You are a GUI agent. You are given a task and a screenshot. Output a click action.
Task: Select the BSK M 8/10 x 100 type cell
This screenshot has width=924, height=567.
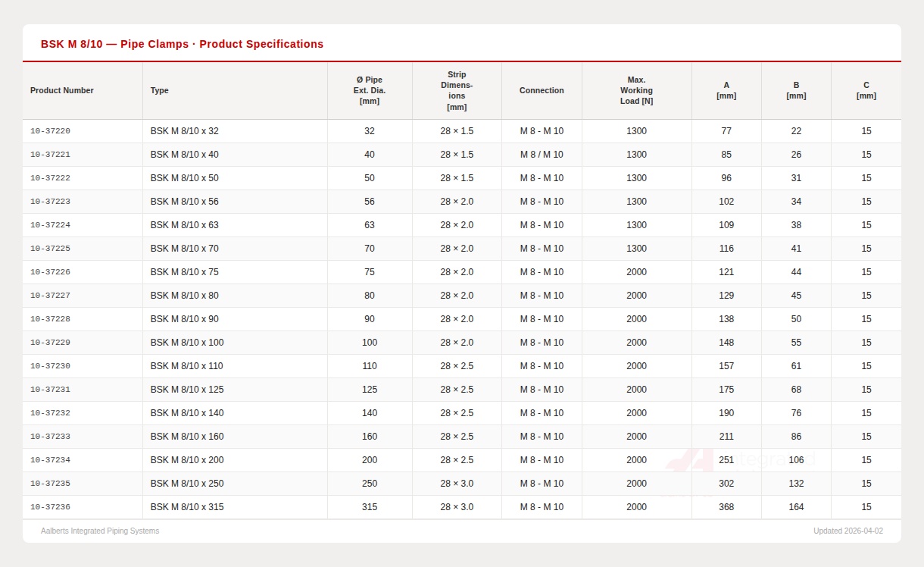[x=187, y=343]
